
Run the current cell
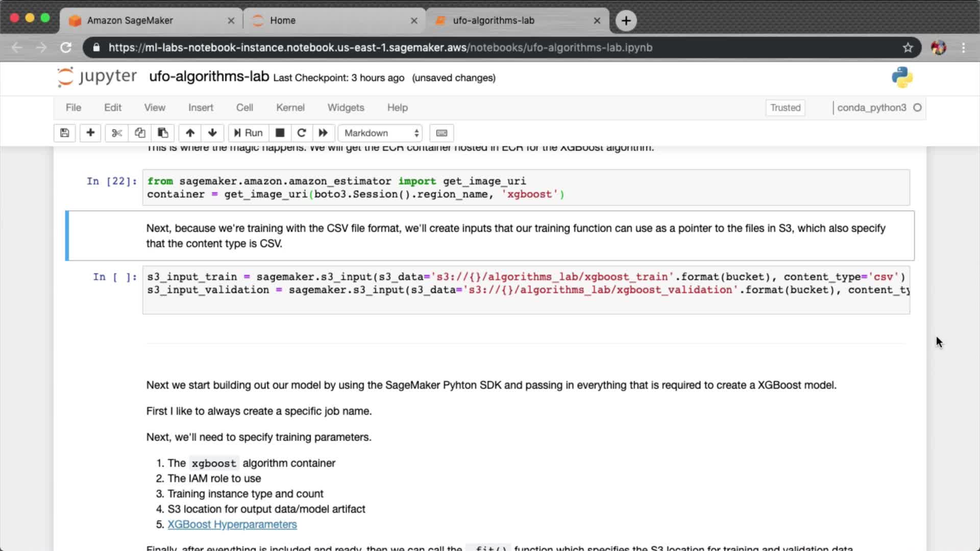coord(249,133)
